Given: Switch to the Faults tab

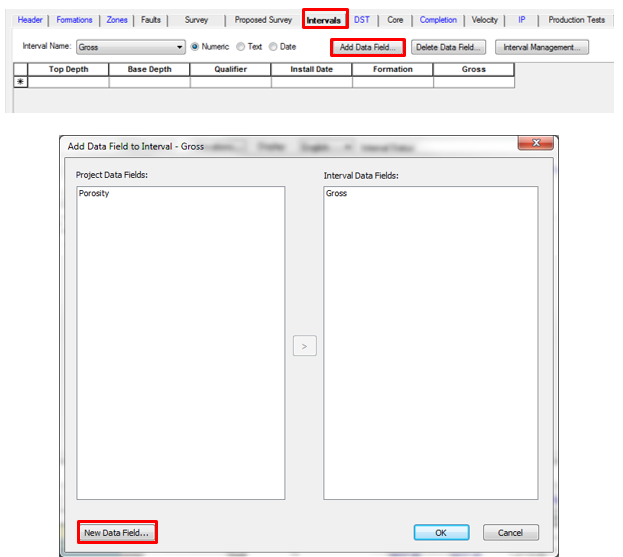Looking at the screenshot, I should [x=151, y=20].
